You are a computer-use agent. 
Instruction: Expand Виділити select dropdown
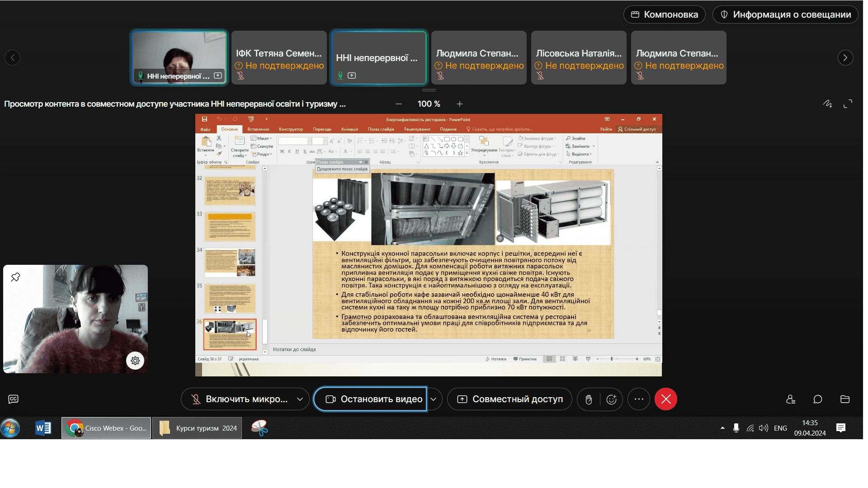(579, 154)
